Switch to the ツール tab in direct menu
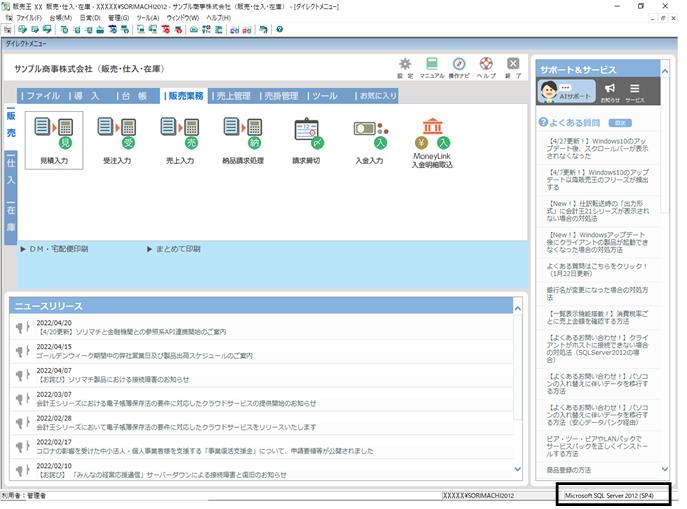 point(325,96)
